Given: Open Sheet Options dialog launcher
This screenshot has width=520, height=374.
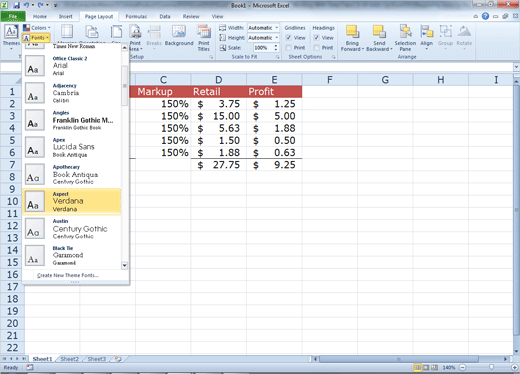Looking at the screenshot, I should point(334,57).
